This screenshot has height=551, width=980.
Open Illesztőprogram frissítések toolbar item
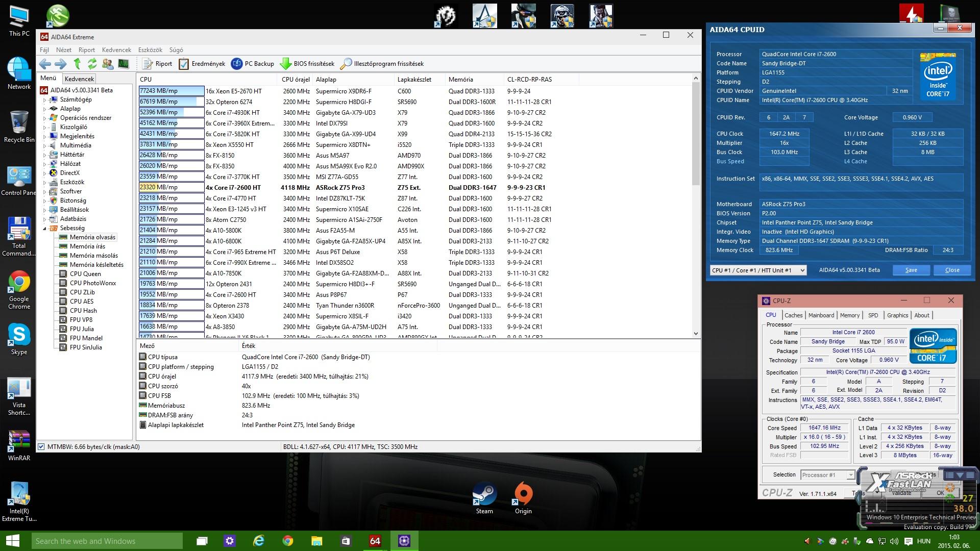coord(382,64)
